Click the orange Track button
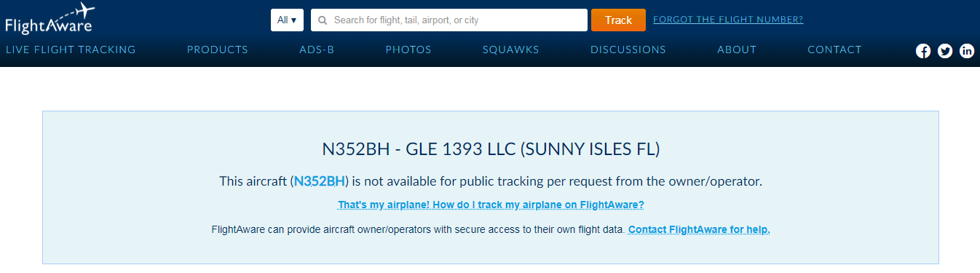 pos(618,20)
